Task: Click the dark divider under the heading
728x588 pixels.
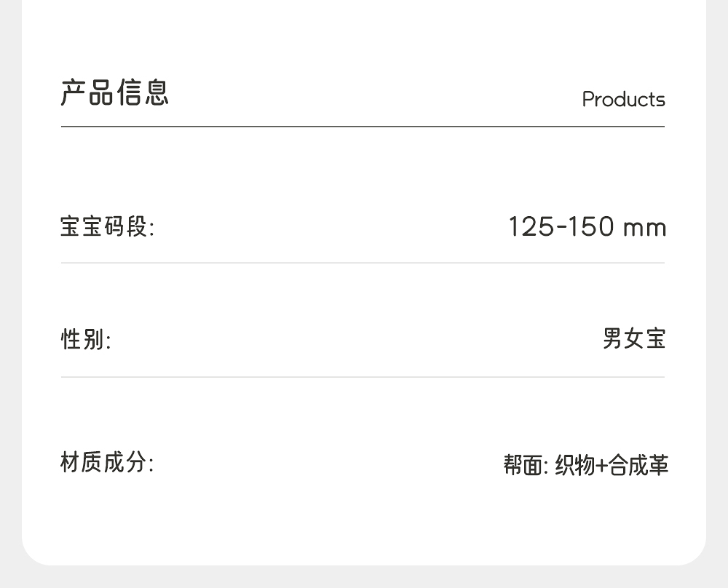Action: [x=363, y=127]
